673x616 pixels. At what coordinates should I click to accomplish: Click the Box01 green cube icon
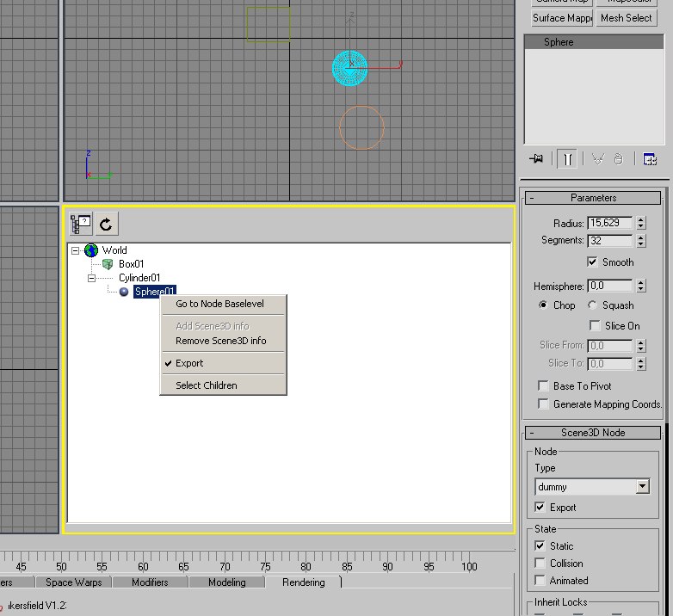click(x=108, y=264)
